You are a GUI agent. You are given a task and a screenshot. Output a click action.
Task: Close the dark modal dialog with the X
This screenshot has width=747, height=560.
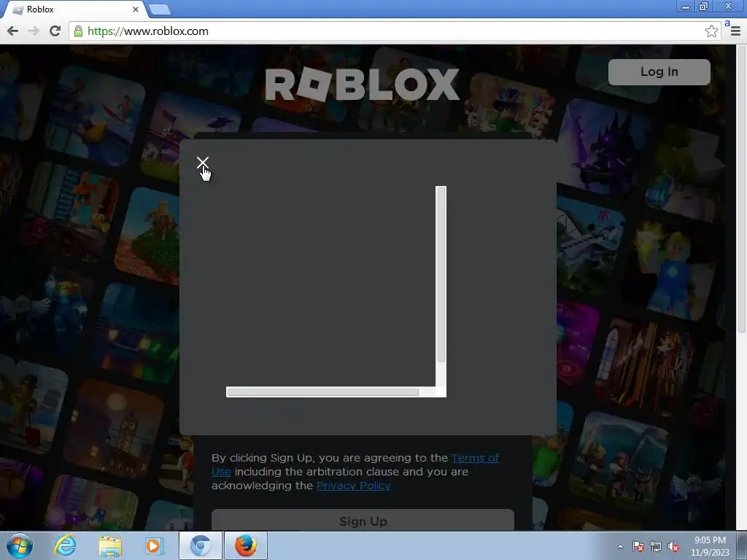(x=203, y=163)
